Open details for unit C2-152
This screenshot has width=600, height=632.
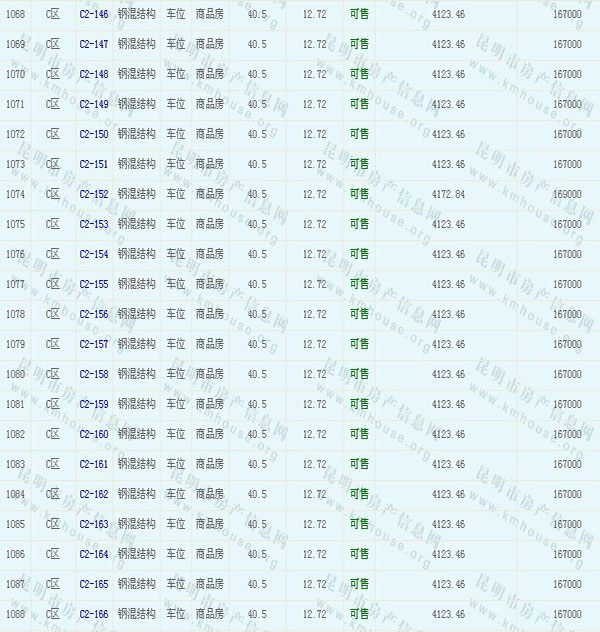(93, 194)
